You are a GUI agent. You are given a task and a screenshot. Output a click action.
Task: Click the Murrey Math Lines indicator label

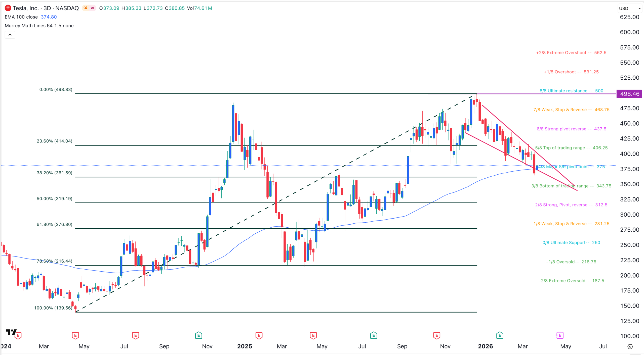point(39,26)
